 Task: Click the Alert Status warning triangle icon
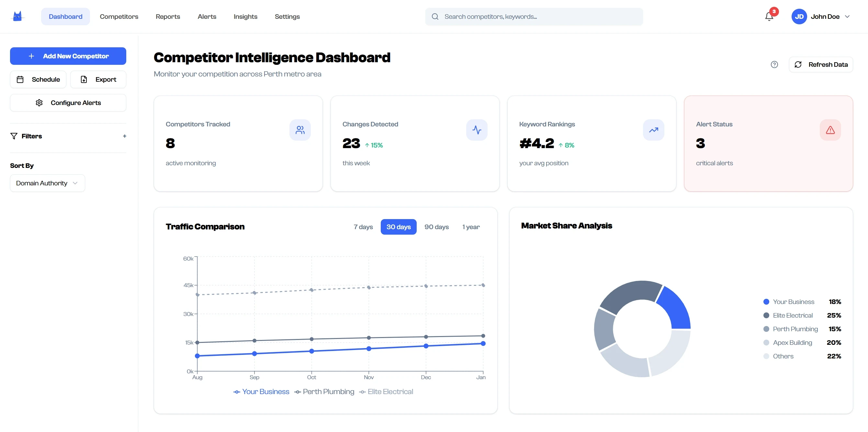tap(830, 130)
